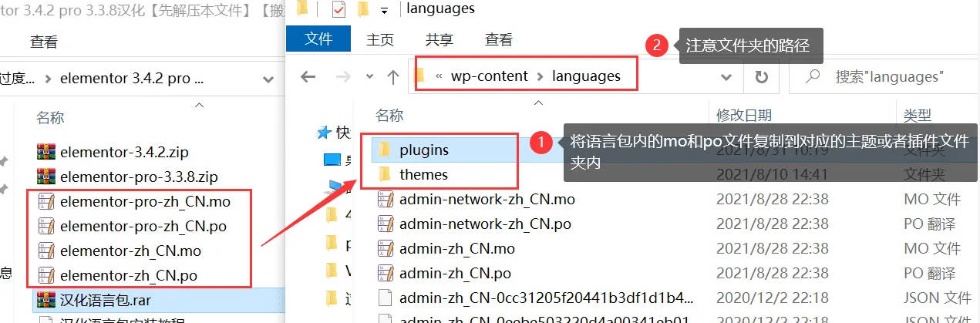
Task: Click 汉化语言包.rar WinRAR icon
Action: pos(46,298)
